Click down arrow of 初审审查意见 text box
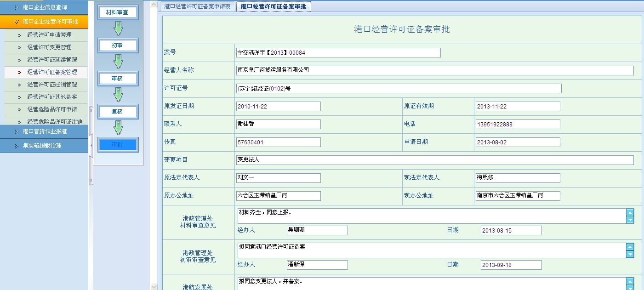This screenshot has width=644, height=290. (630, 254)
